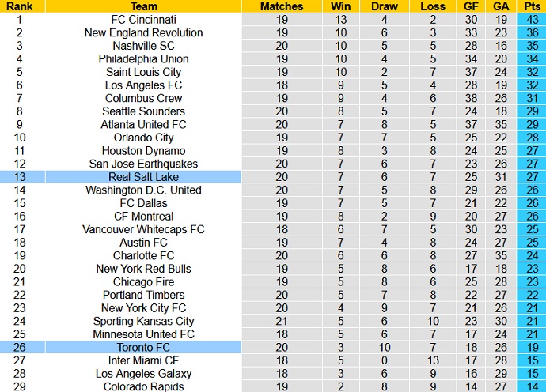The image size is (546, 392).
Task: Click the GA column header
Action: [x=501, y=6]
